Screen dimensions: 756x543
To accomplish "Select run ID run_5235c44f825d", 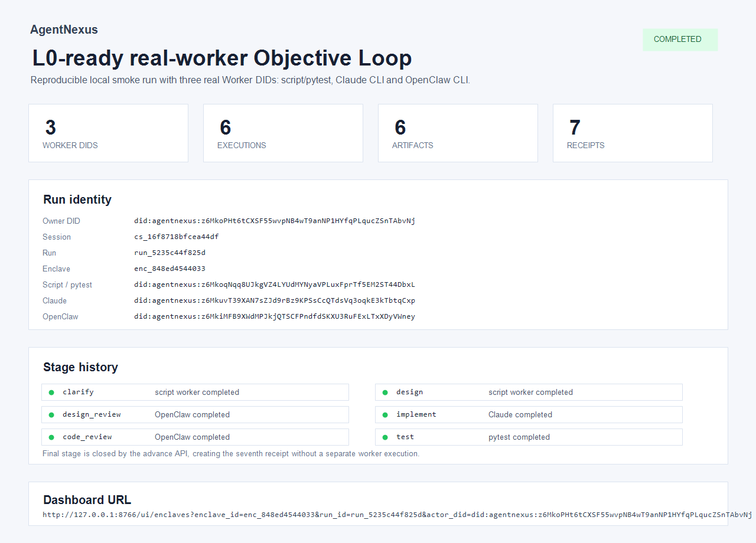I will coord(170,253).
